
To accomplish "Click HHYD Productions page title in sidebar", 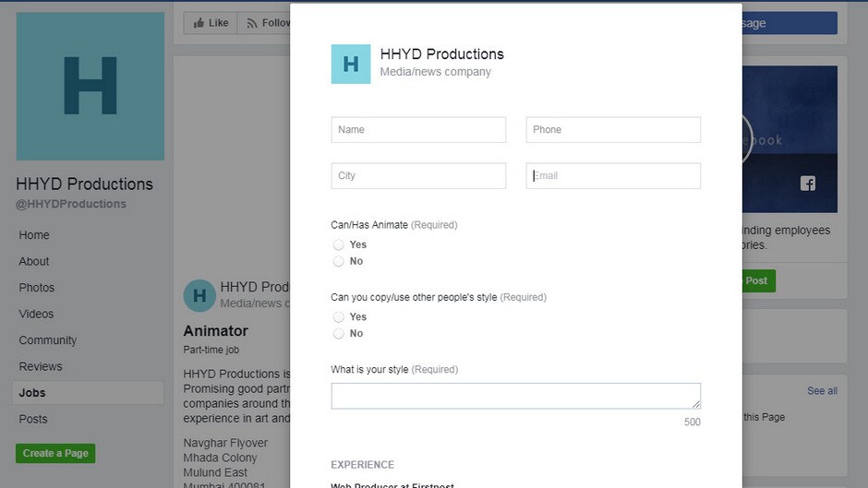I will click(x=84, y=184).
